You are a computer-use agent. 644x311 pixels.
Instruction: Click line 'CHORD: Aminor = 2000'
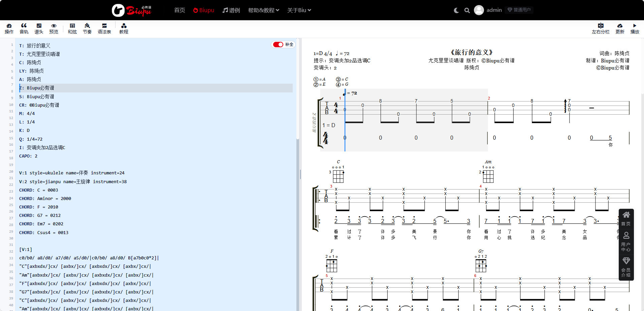point(45,199)
